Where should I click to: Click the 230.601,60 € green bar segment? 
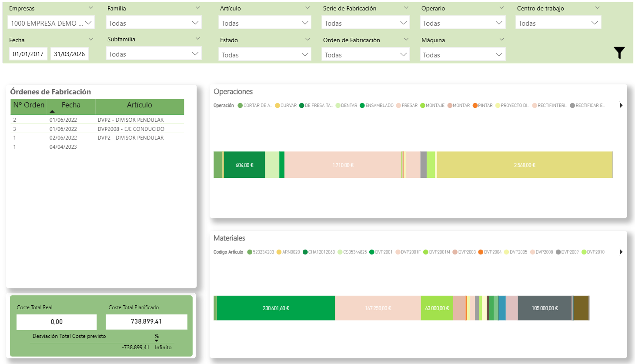coord(276,308)
